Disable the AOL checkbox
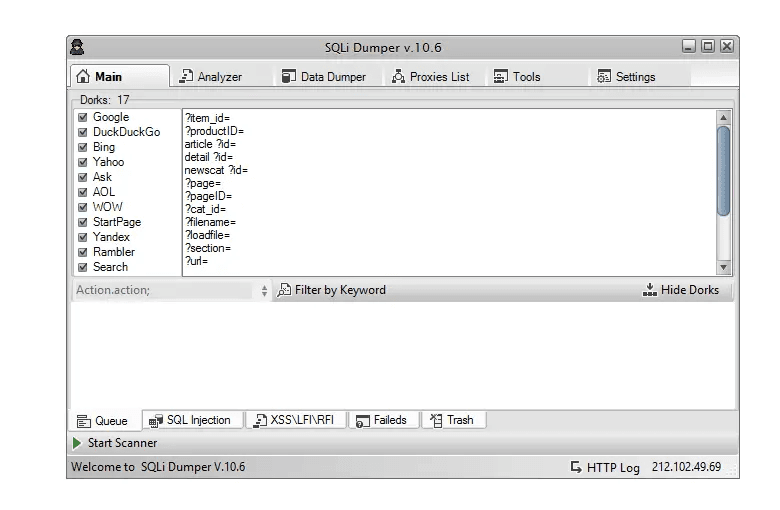This screenshot has height=510, width=780. (x=83, y=192)
